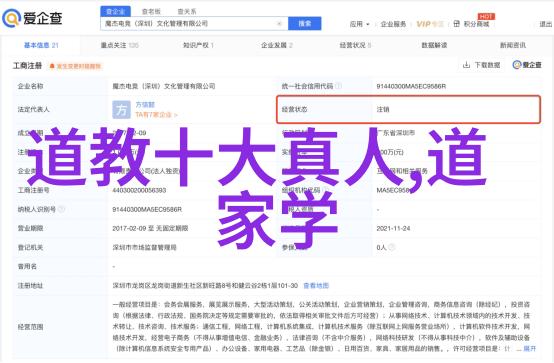The width and height of the screenshot is (554, 363).
Task: Click the 注册地址 row label
Action: [x=30, y=286]
